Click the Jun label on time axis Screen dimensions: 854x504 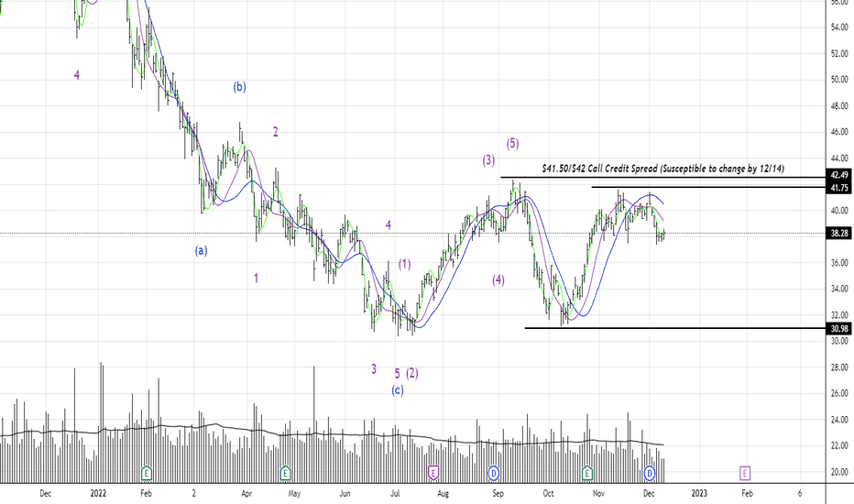click(x=345, y=494)
